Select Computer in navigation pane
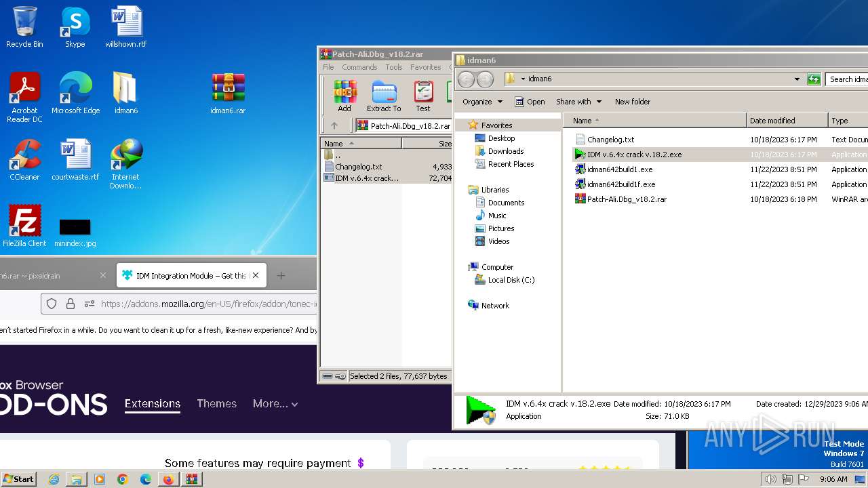This screenshot has width=868, height=488. point(497,267)
